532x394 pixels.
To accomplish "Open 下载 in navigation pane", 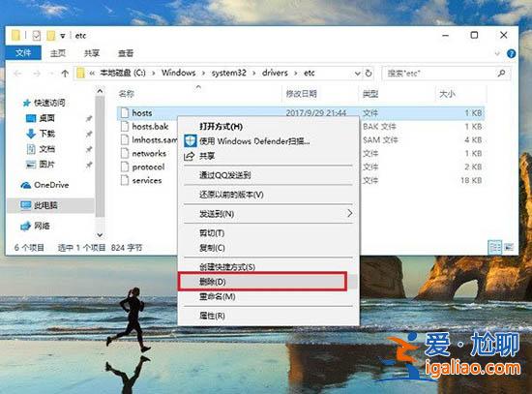I will [x=41, y=134].
